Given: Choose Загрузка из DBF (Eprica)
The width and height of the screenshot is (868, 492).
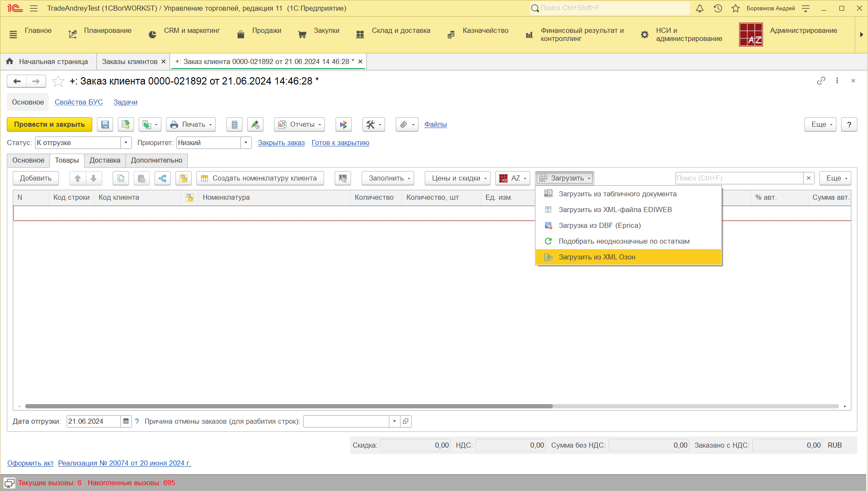Looking at the screenshot, I should point(599,226).
